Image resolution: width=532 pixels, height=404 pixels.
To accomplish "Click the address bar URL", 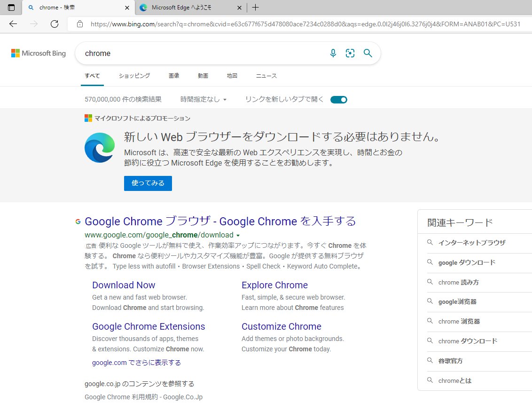I will (x=305, y=24).
